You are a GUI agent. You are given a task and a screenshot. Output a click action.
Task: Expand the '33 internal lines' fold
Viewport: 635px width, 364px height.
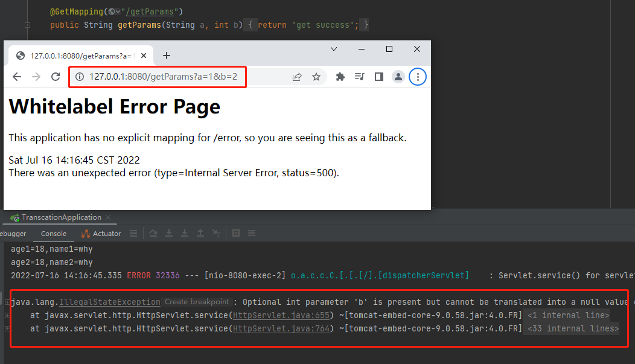tap(570, 328)
